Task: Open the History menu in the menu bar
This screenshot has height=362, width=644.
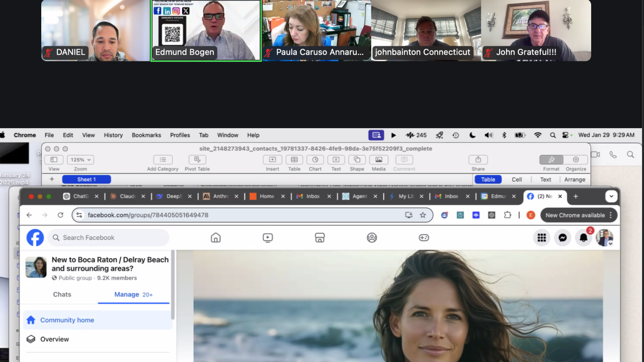Action: pos(113,135)
